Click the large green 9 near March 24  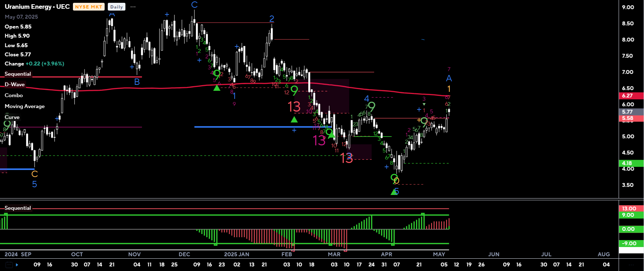pos(371,106)
